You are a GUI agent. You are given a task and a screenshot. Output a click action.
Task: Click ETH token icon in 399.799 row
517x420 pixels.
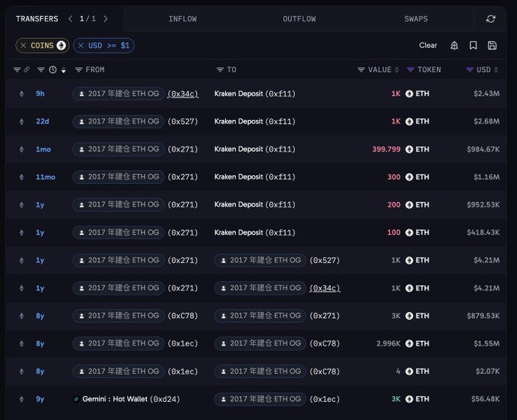[x=409, y=150]
